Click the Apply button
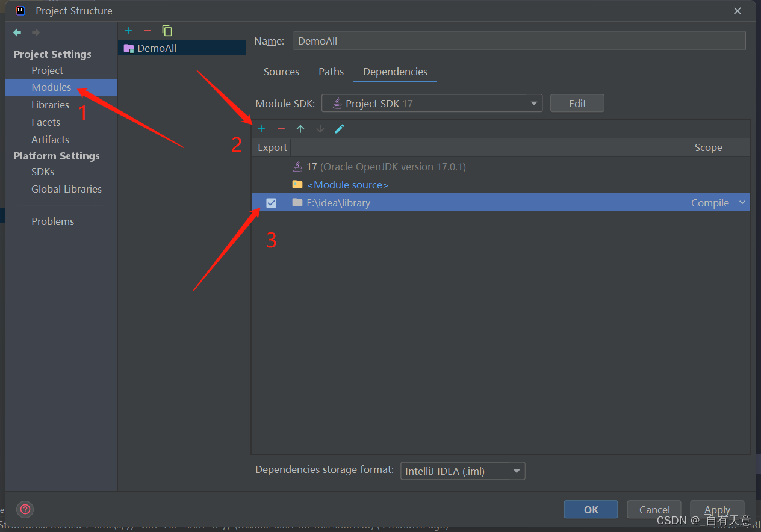The image size is (761, 532). tap(717, 510)
